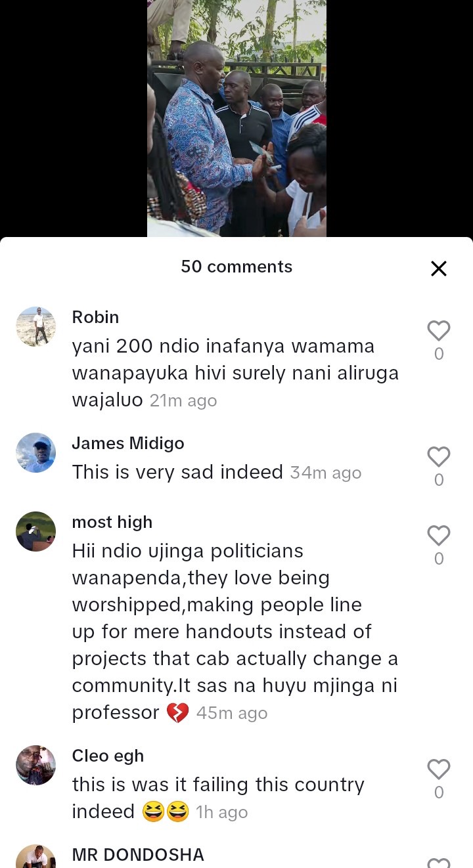Tap the video playing above comments
This screenshot has width=473, height=868.
click(236, 118)
